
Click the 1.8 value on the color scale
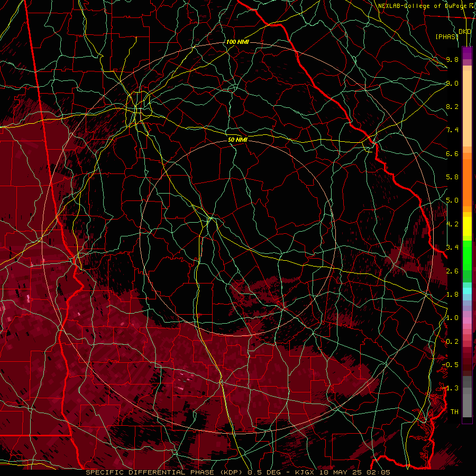[452, 295]
